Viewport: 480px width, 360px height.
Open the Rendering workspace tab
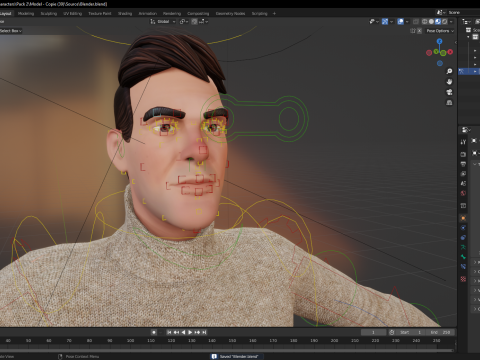coord(172,14)
